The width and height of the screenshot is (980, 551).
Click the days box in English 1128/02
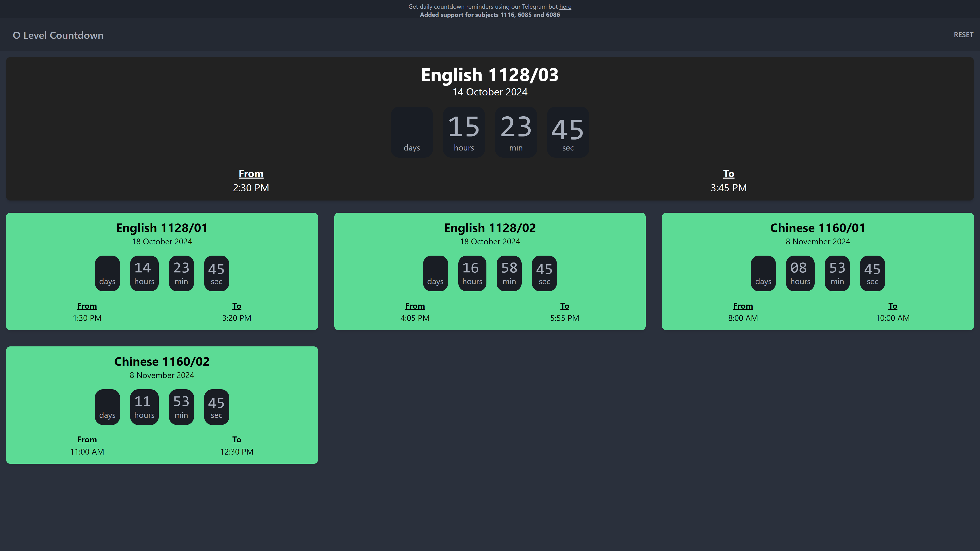[x=435, y=273]
